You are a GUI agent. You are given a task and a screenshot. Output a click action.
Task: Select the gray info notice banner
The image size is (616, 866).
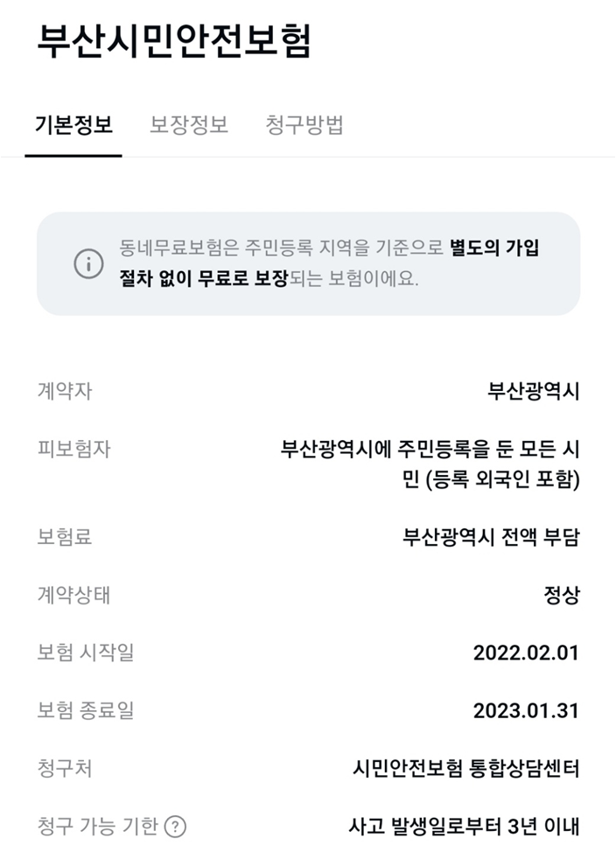(308, 264)
